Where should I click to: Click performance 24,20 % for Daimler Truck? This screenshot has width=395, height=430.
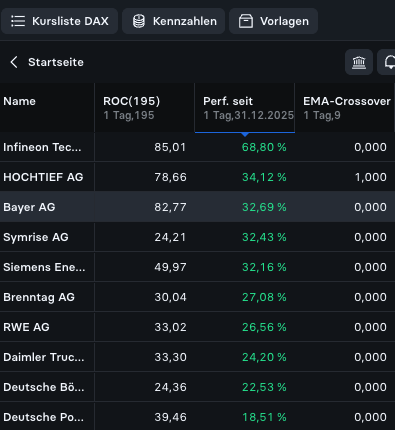click(264, 357)
